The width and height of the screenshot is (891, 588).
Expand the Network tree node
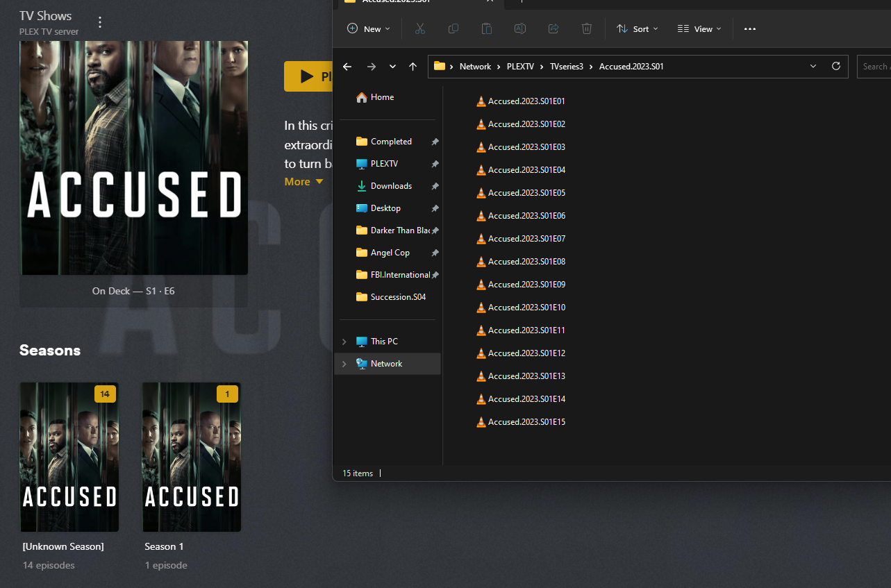(x=344, y=364)
